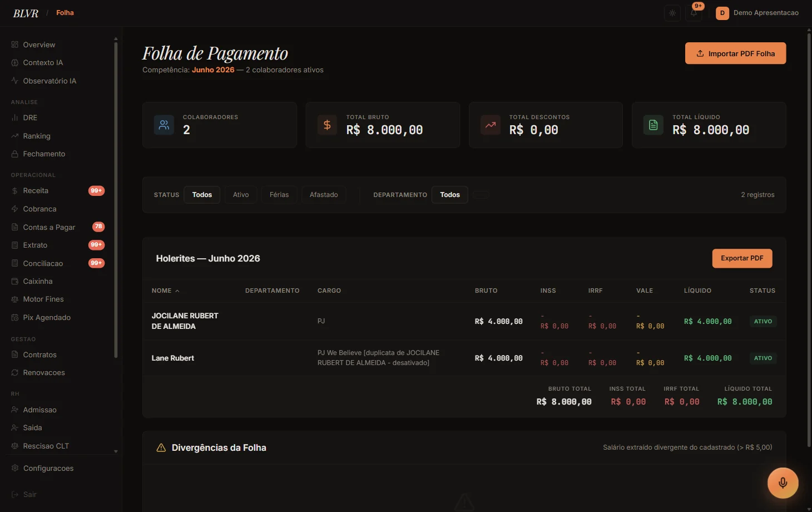Click the JOCILANE RUBERT DE ALMEIDA row name

click(x=185, y=321)
